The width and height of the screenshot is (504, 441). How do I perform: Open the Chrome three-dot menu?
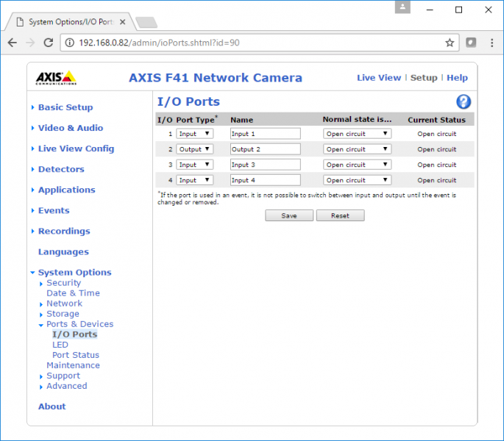[491, 43]
